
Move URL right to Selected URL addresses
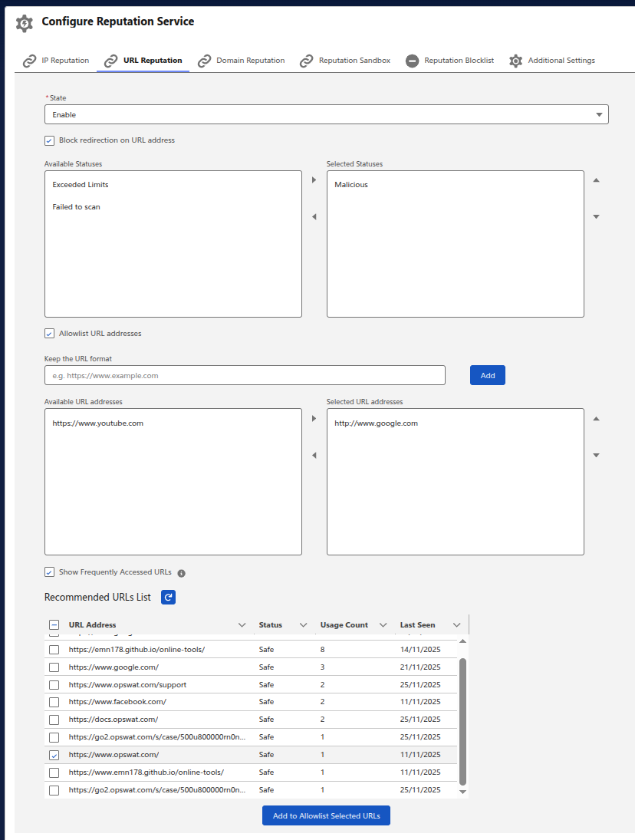coord(314,419)
